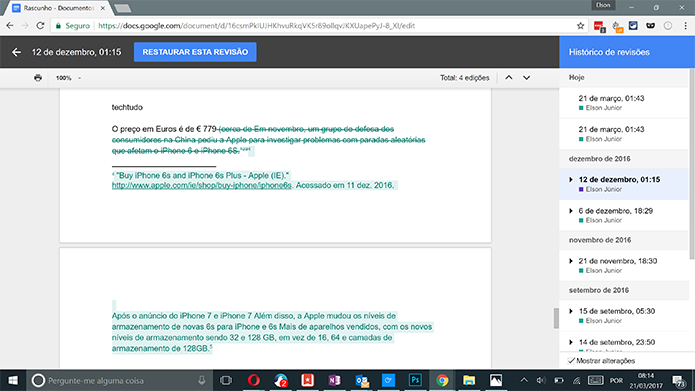
Task: Click the mask extension icon in Chrome
Action: point(650,26)
